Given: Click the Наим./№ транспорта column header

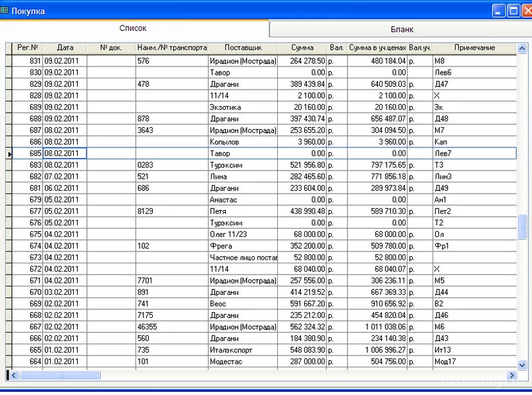Looking at the screenshot, I should pyautogui.click(x=172, y=48).
